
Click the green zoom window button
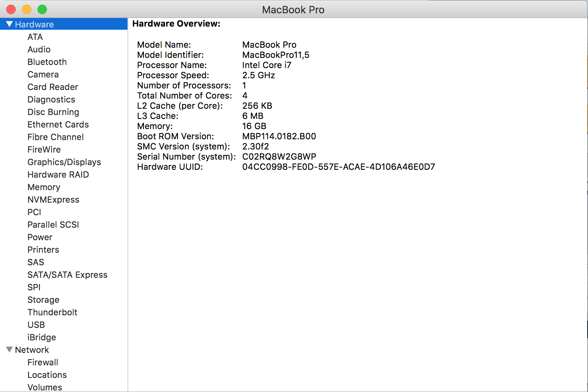[x=42, y=9]
